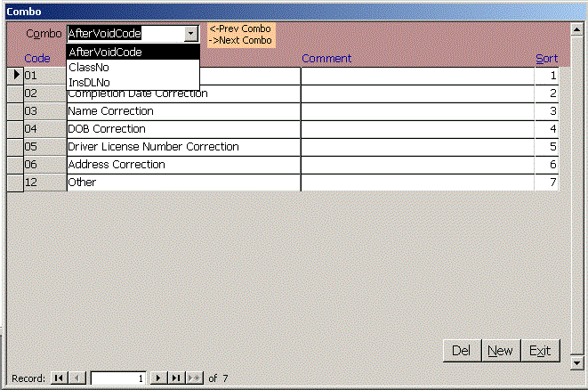Click the Name Correction description cell

(182, 111)
